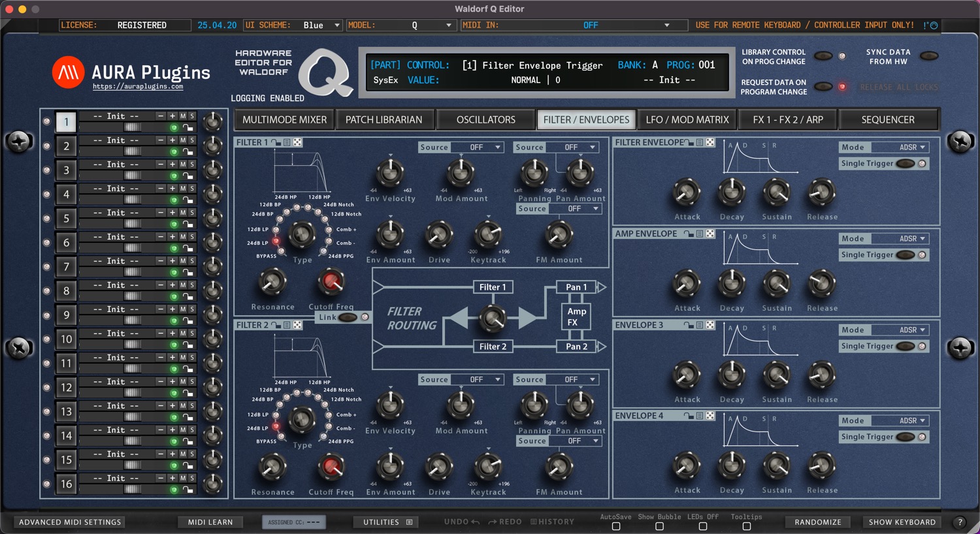The height and width of the screenshot is (534, 980).
Task: Open the History list icon
Action: pos(534,522)
